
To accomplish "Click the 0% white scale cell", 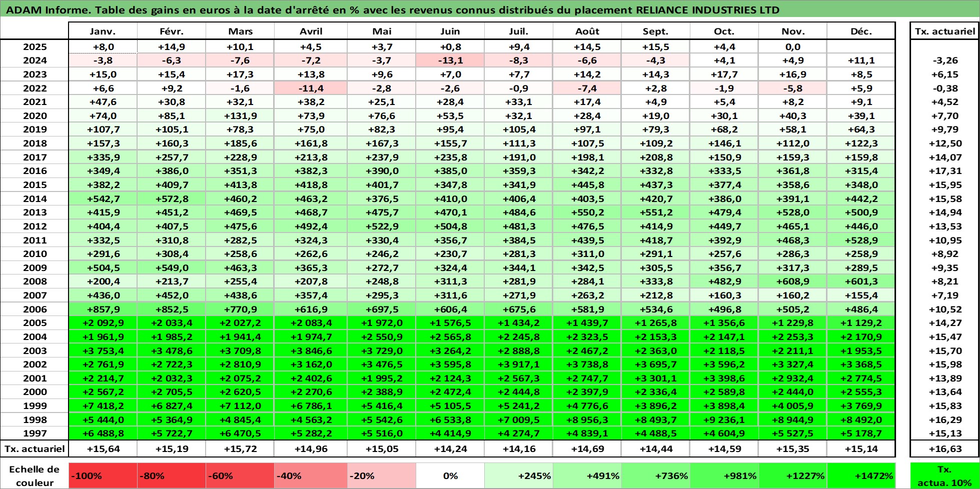I will [450, 476].
